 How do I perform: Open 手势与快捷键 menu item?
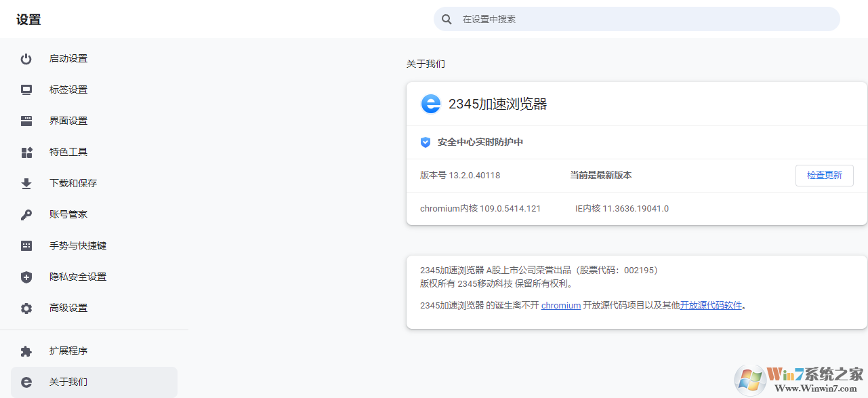[x=94, y=246]
